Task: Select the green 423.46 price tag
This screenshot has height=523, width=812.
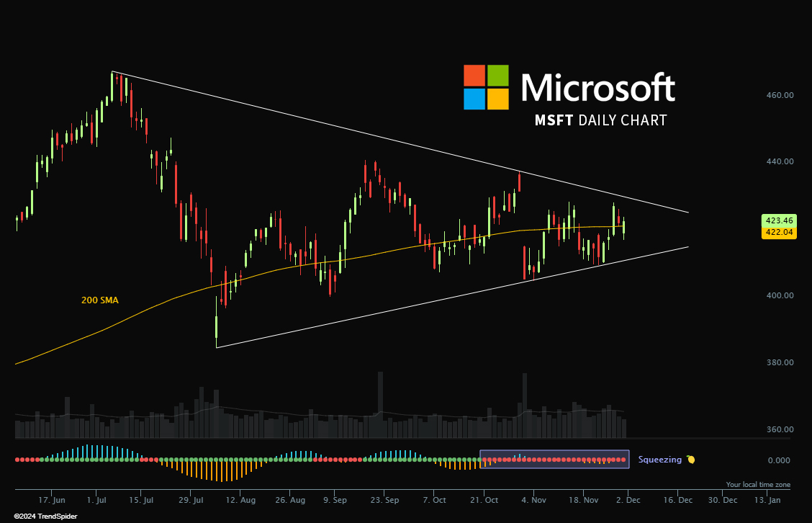Action: tap(779, 220)
